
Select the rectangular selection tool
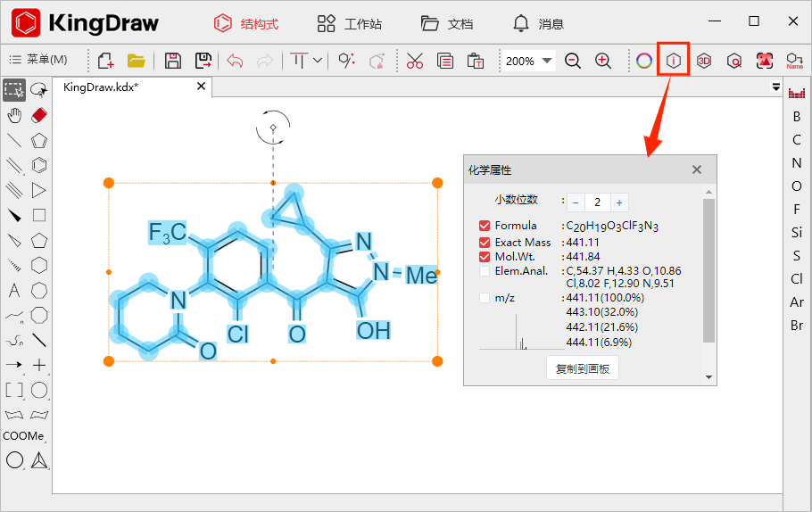click(14, 90)
